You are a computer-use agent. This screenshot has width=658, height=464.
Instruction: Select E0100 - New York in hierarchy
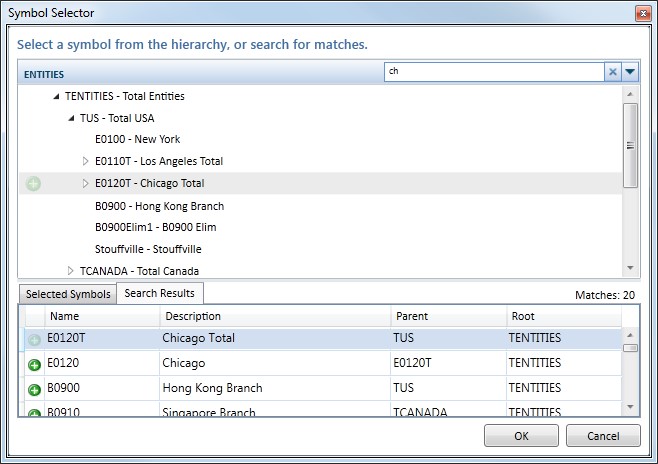point(137,140)
